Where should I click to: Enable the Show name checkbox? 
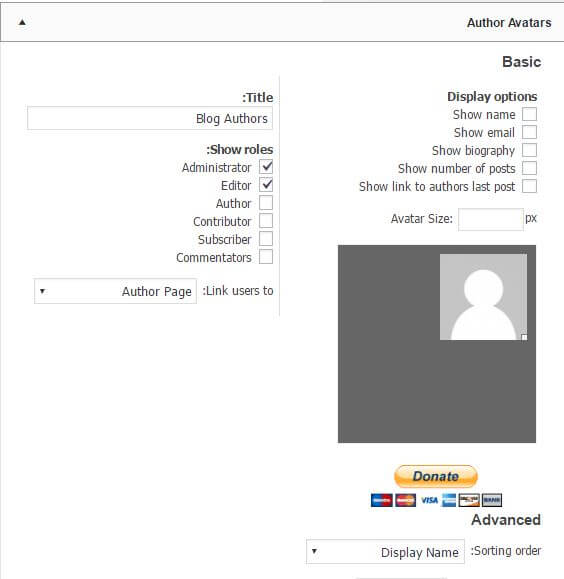529,114
